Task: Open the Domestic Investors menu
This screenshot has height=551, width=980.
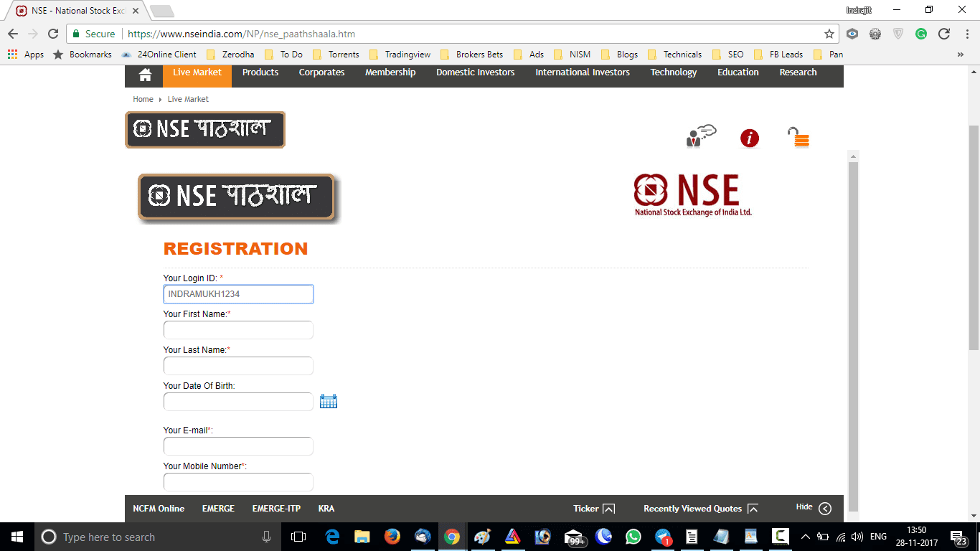Action: pos(476,72)
